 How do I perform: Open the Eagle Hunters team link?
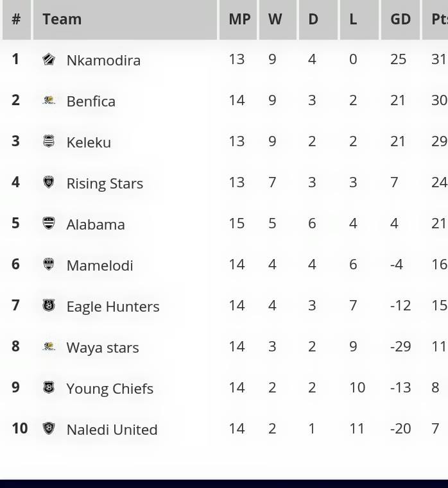tap(113, 307)
